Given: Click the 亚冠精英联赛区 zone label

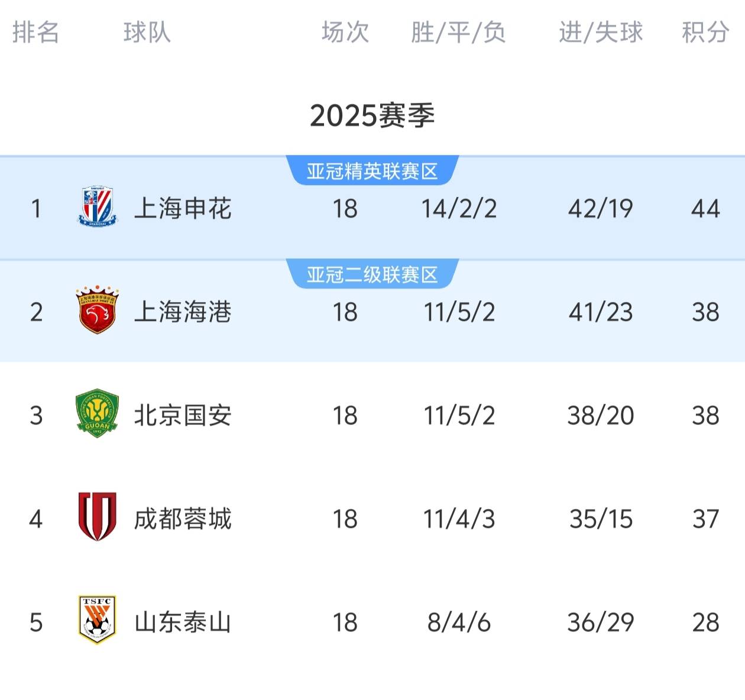Looking at the screenshot, I should pyautogui.click(x=372, y=171).
